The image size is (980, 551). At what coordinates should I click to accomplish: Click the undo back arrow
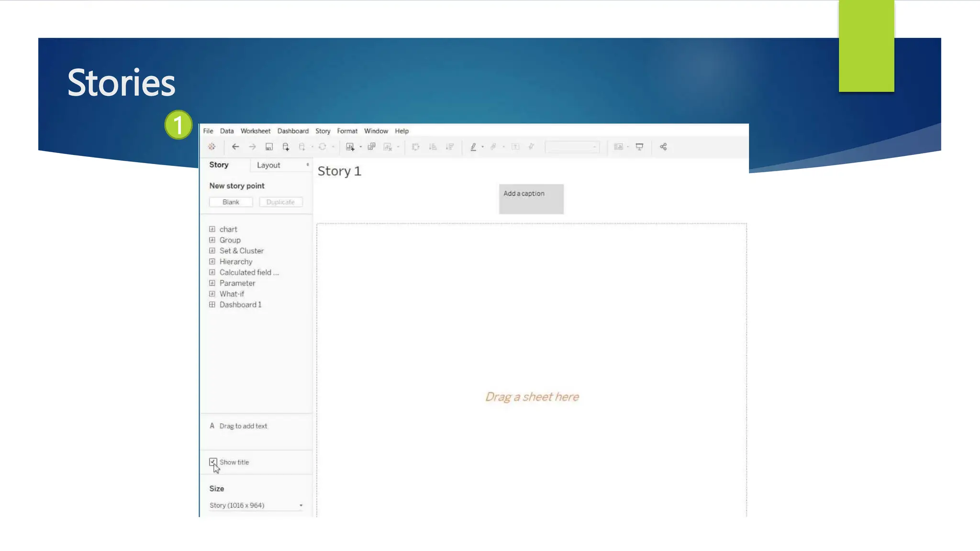point(235,147)
